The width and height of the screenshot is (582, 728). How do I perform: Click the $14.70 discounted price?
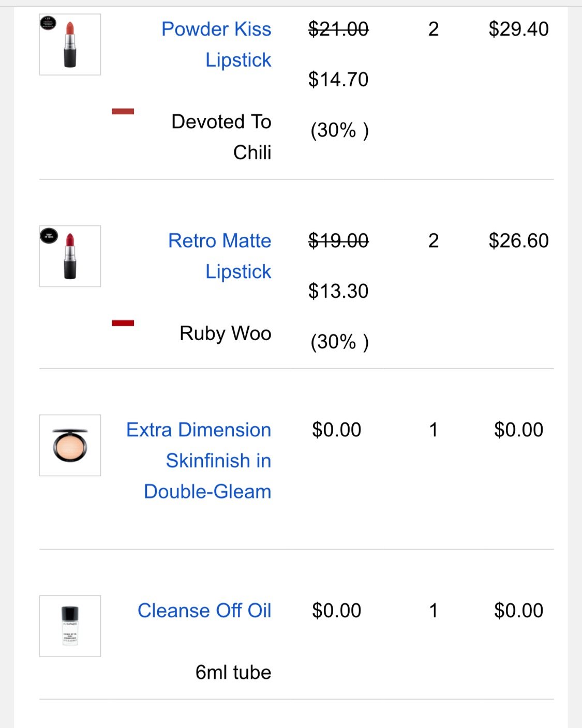pos(338,79)
